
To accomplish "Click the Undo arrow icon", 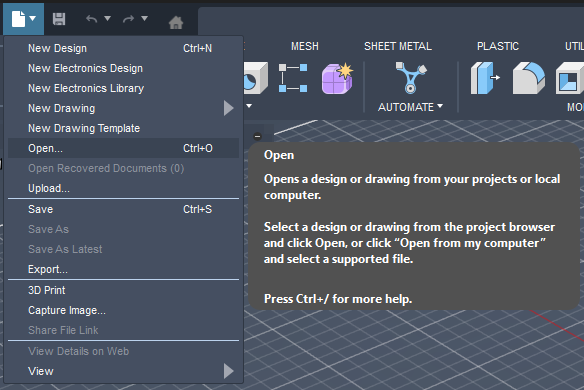I will coord(91,19).
